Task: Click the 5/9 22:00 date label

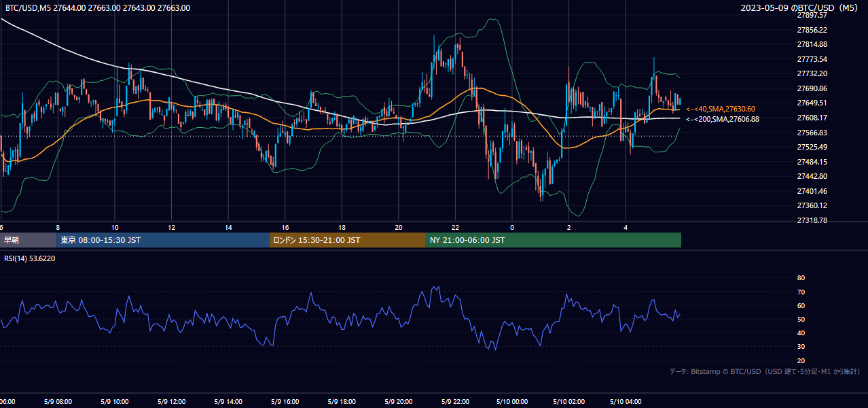Action: pyautogui.click(x=455, y=402)
